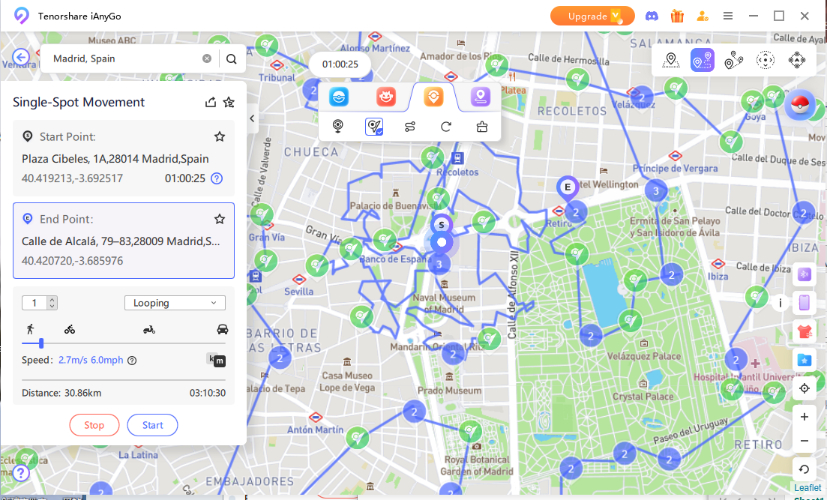Screen dimensions: 827x500
Task: Zoom out the map with minus
Action: (804, 441)
